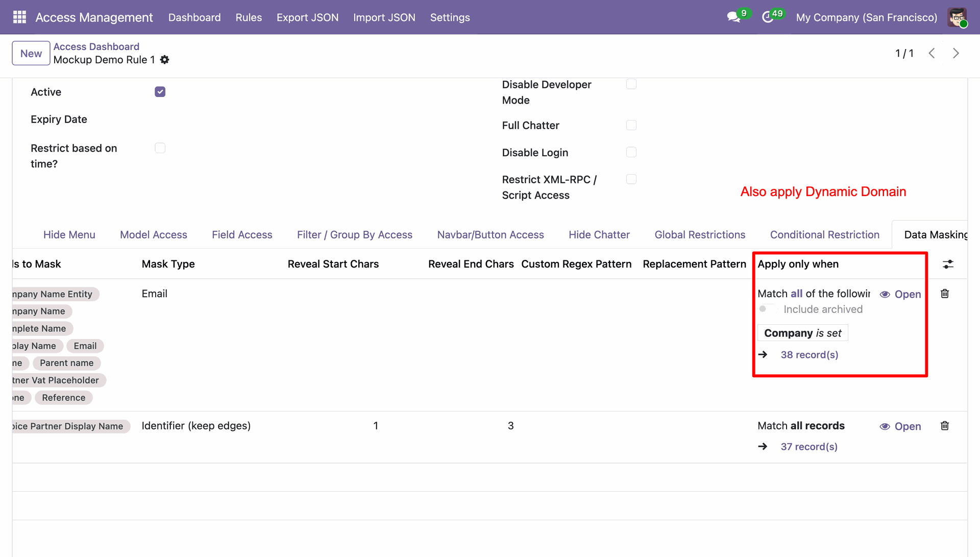Check the Full Chatter checkbox
980x557 pixels.
(x=631, y=125)
